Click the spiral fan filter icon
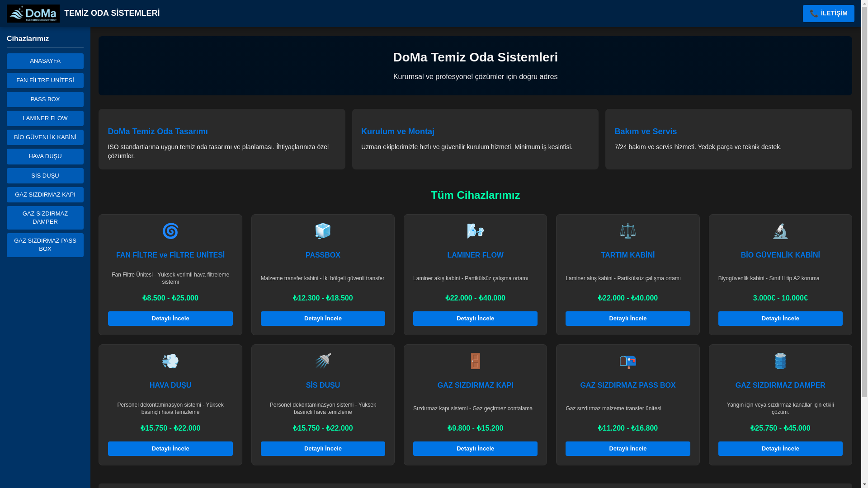Viewport: 868px width, 488px height. point(170,231)
